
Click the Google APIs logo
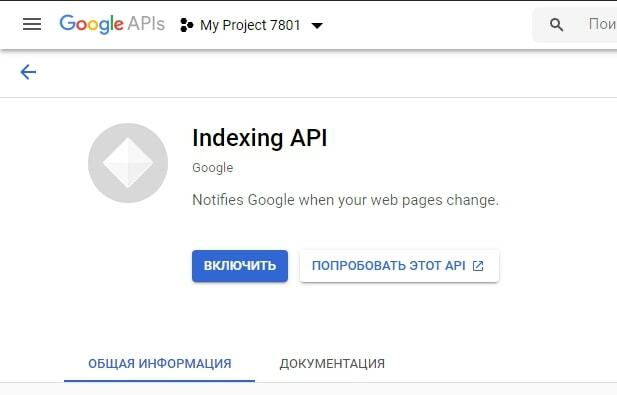pyautogui.click(x=112, y=24)
